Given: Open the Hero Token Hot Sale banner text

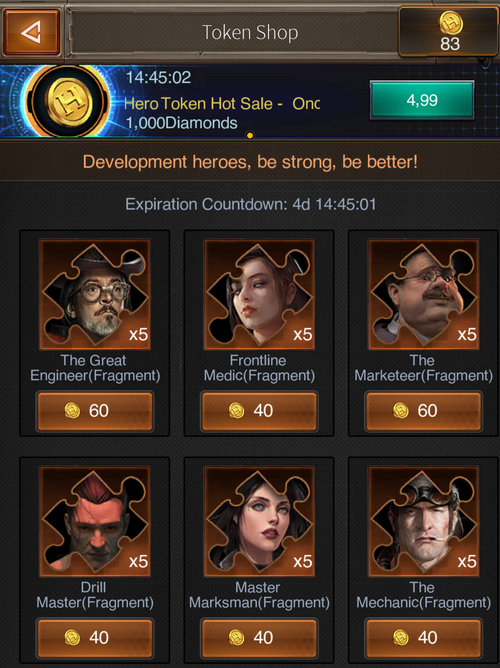Looking at the screenshot, I should point(221,104).
